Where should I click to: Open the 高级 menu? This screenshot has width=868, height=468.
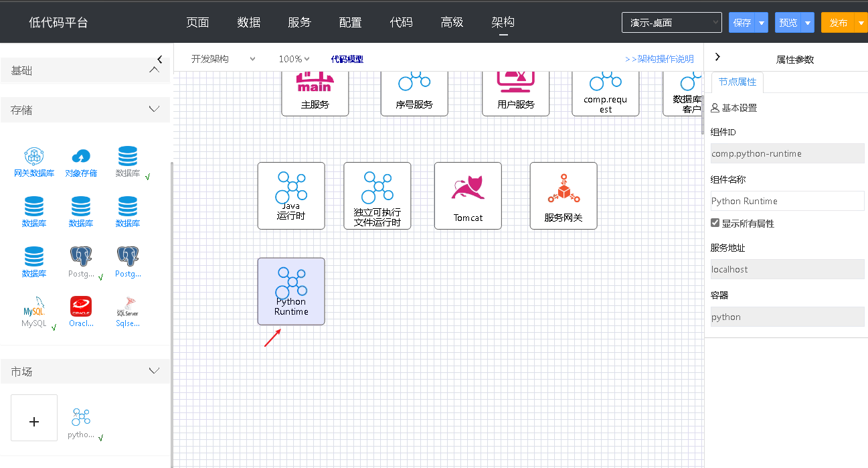452,22
